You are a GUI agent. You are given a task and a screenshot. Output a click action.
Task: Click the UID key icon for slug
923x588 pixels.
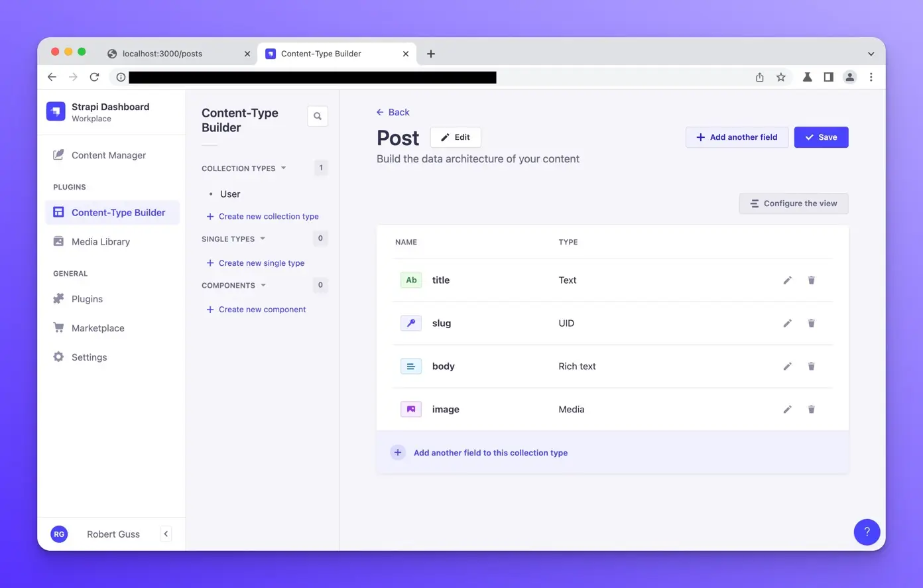coord(411,323)
